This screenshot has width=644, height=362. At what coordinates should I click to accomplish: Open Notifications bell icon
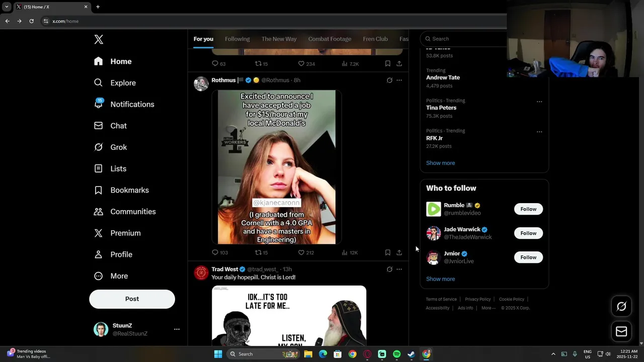99,104
